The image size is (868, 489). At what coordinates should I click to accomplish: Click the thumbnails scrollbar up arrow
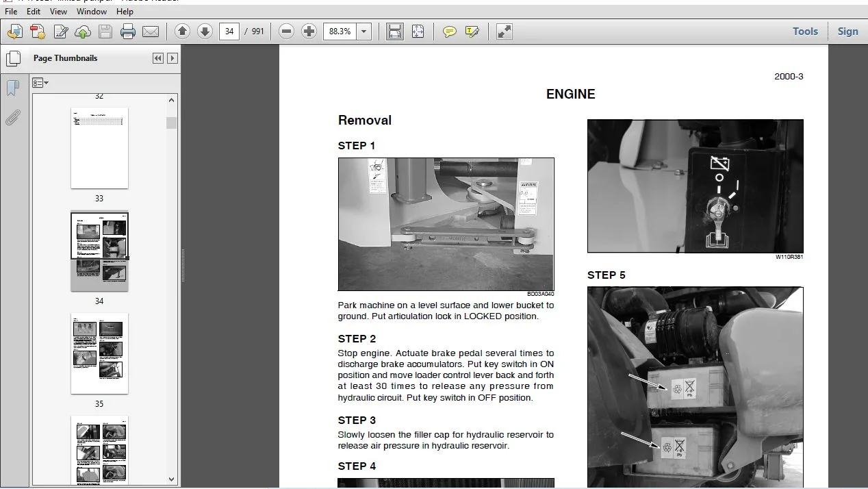tap(171, 100)
